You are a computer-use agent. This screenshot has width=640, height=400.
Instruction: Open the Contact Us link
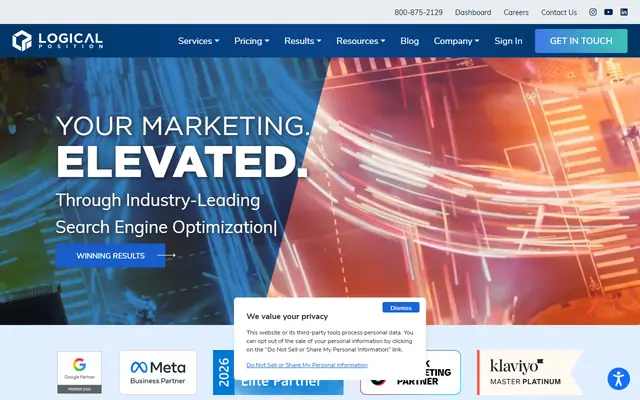pos(559,12)
